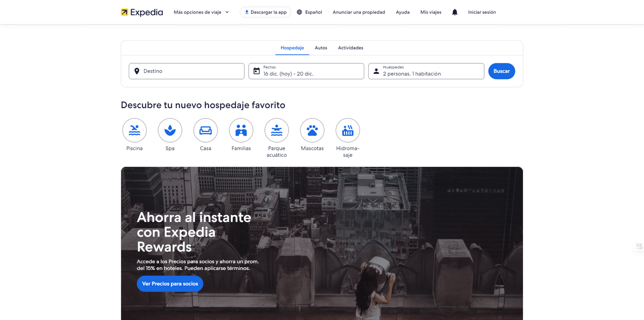This screenshot has height=320, width=644.
Task: Select the Familias category icon
Action: (x=241, y=130)
